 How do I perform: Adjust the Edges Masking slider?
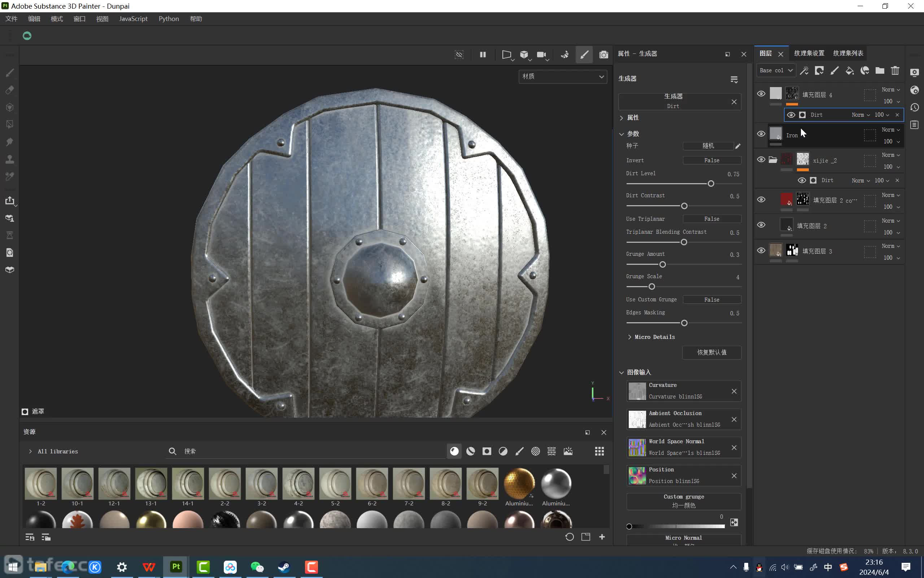[x=684, y=323]
